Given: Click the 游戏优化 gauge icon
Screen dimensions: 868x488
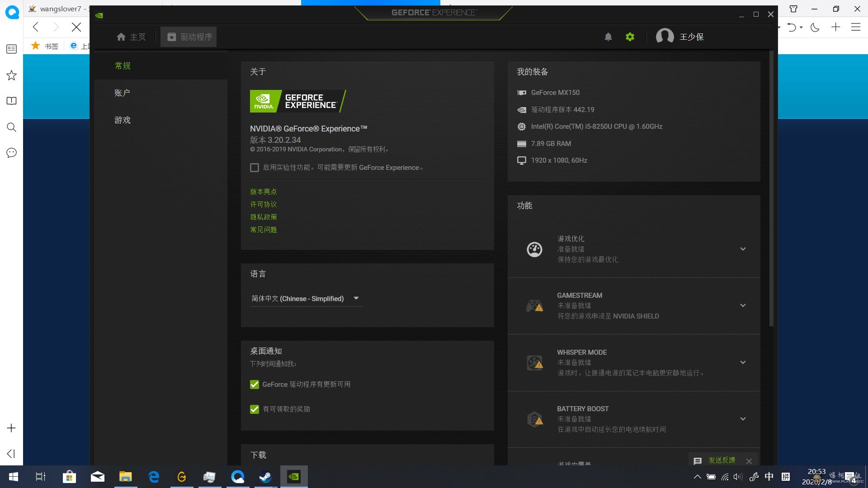Looking at the screenshot, I should (x=534, y=249).
